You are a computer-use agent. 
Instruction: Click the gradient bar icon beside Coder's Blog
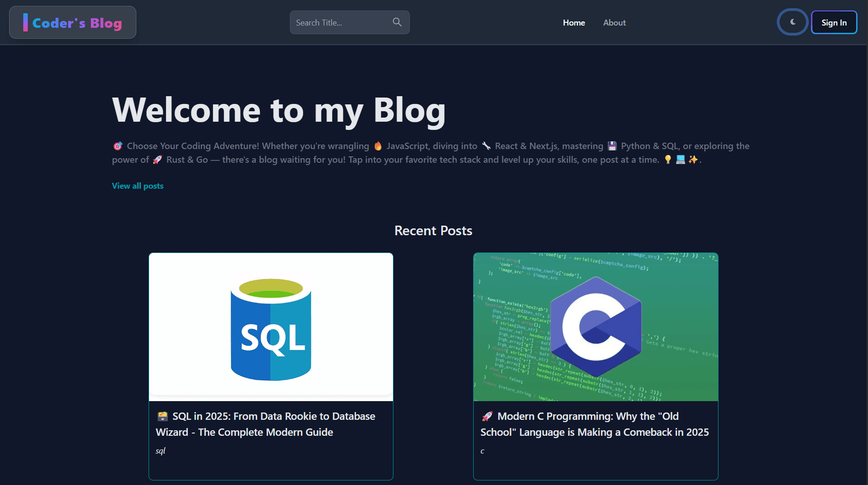(26, 22)
